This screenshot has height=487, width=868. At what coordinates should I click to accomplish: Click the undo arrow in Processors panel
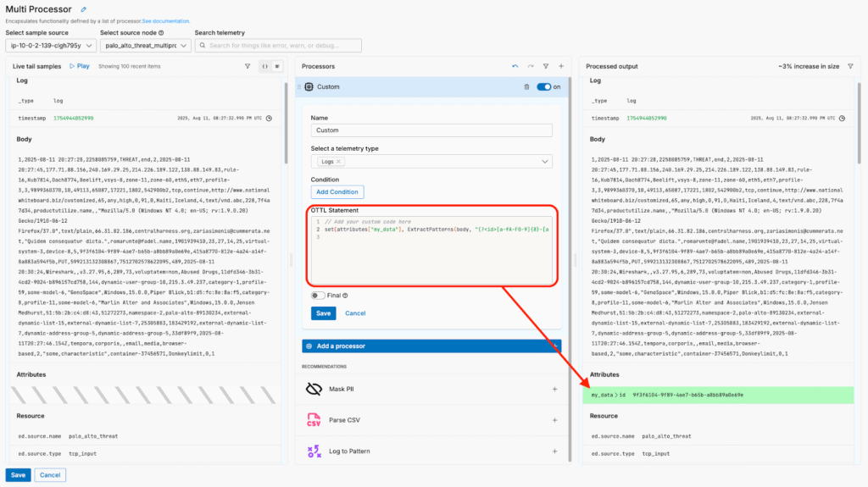click(x=515, y=66)
